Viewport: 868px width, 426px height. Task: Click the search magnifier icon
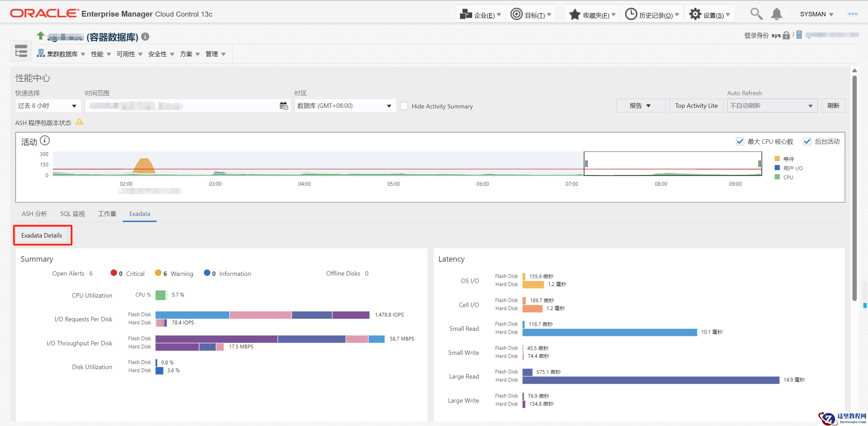click(756, 14)
